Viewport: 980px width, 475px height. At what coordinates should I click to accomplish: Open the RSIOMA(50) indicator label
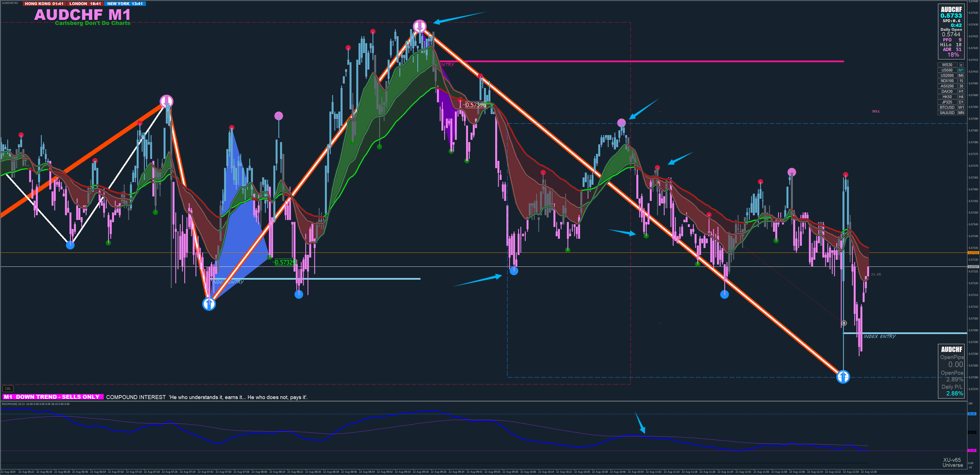pos(9,404)
